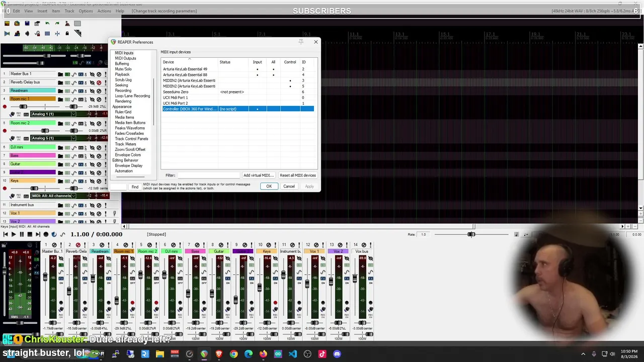
Task: Open File Explorer from the taskbar
Action: (x=159, y=354)
